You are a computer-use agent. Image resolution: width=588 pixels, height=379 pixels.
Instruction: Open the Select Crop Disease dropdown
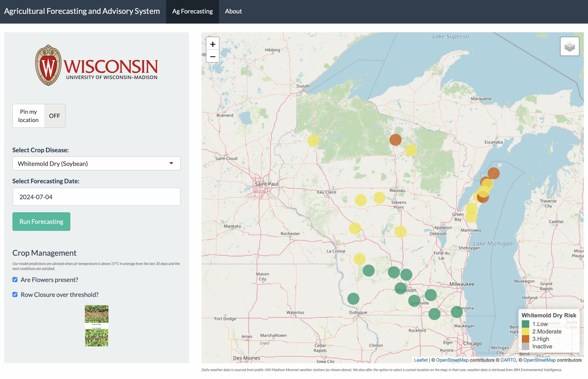tap(96, 163)
